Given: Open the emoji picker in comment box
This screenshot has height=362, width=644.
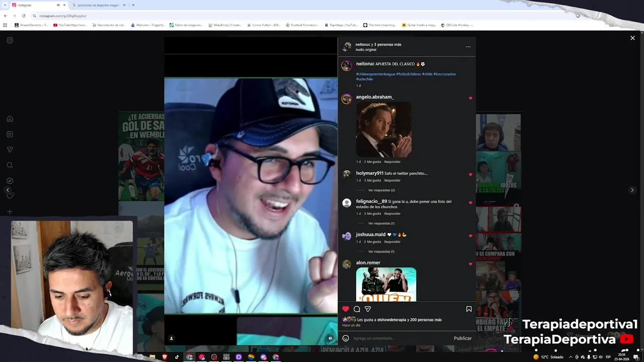Looking at the screenshot, I should [x=346, y=338].
